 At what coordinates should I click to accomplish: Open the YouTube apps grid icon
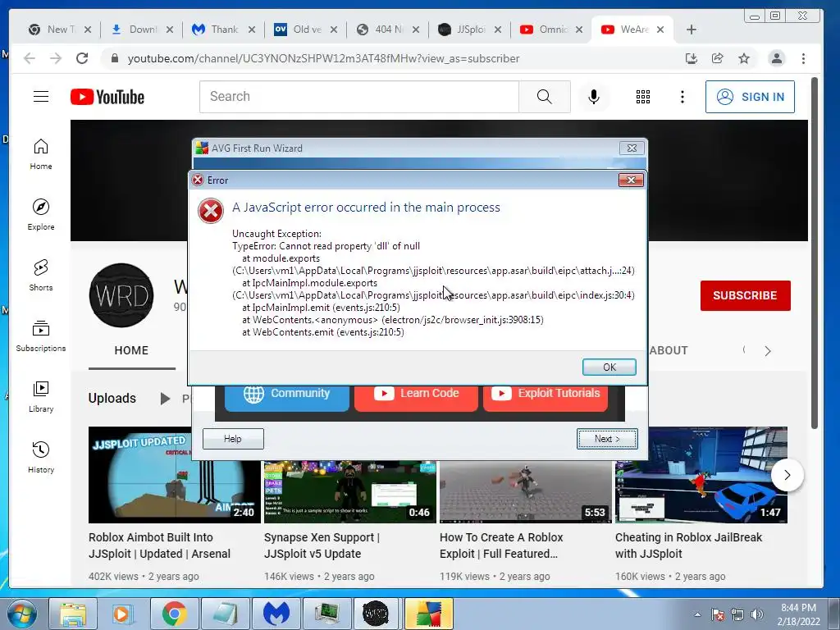coord(643,97)
